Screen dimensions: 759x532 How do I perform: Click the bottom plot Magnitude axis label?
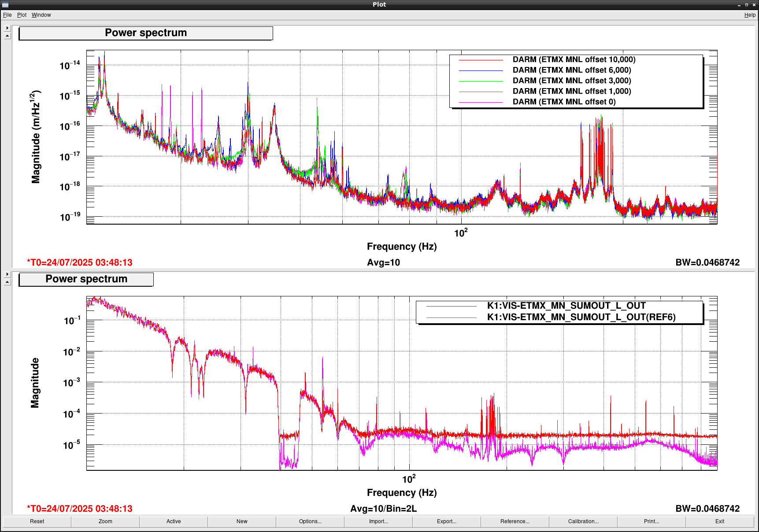35,383
